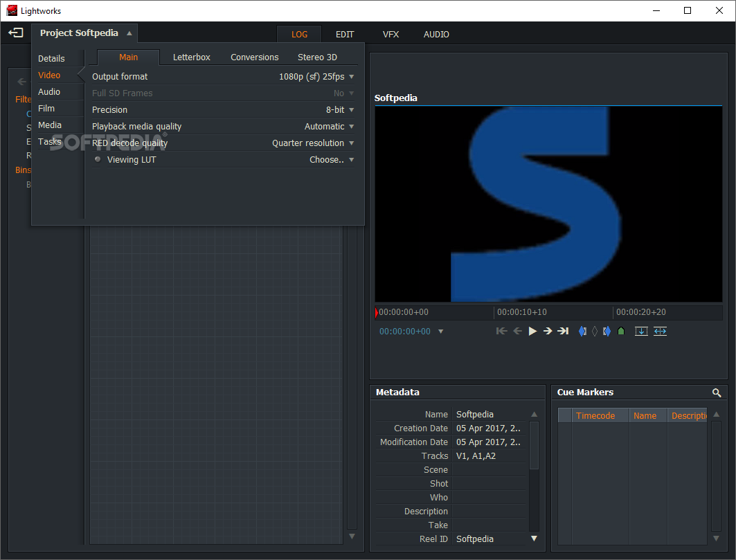Collapse the Project Softpedia menu arrow
Viewport: 736px width, 560px height.
coord(129,33)
